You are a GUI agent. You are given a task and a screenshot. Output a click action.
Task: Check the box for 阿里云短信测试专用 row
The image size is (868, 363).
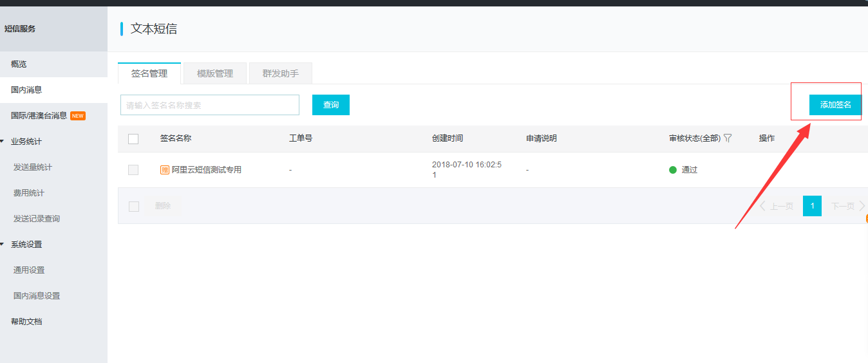133,170
